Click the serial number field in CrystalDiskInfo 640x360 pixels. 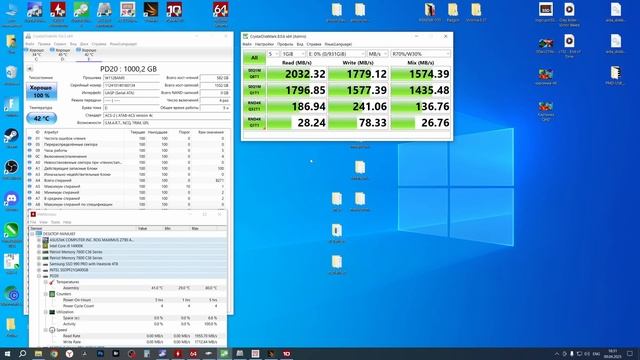point(131,85)
